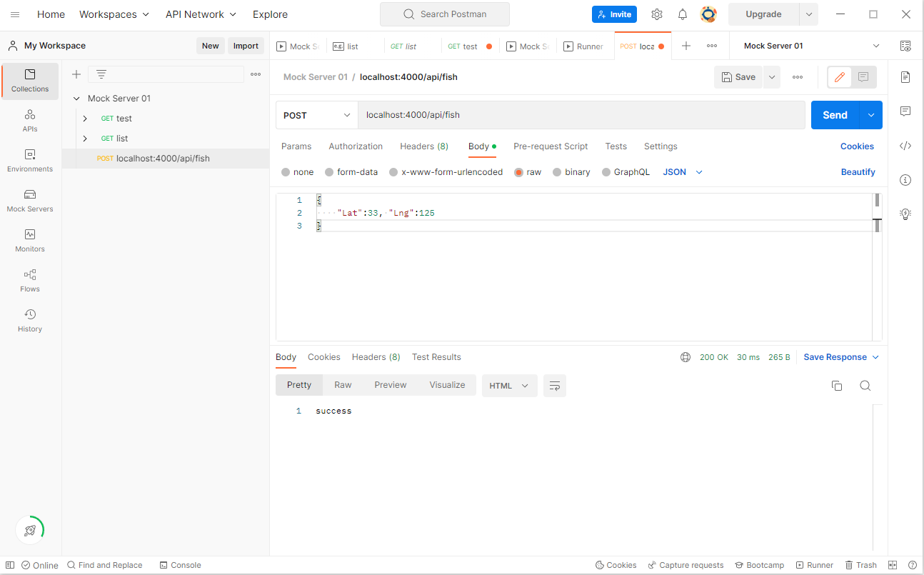Collapse the Mock Server 01 collection
This screenshot has height=575, width=924.
76,99
